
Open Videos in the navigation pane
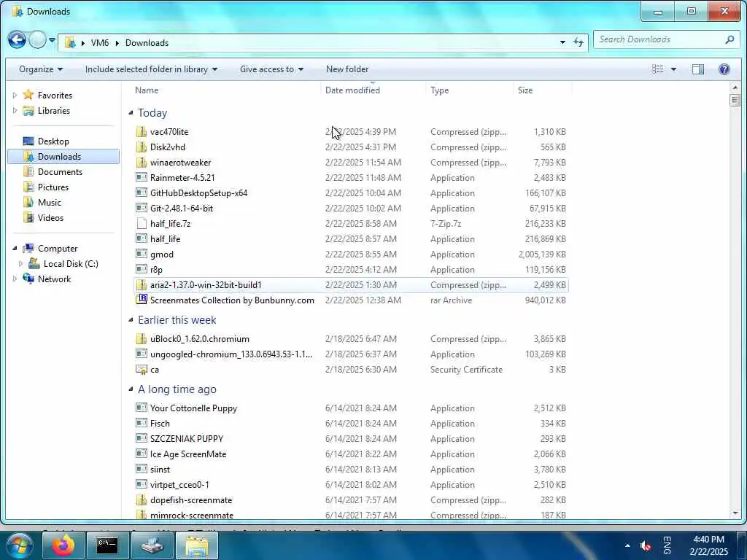click(50, 217)
